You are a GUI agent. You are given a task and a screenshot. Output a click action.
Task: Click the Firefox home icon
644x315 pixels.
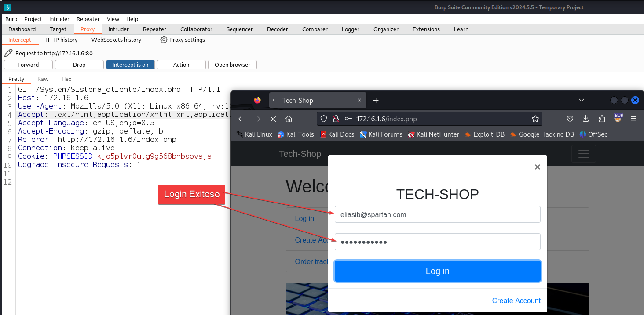pyautogui.click(x=289, y=119)
